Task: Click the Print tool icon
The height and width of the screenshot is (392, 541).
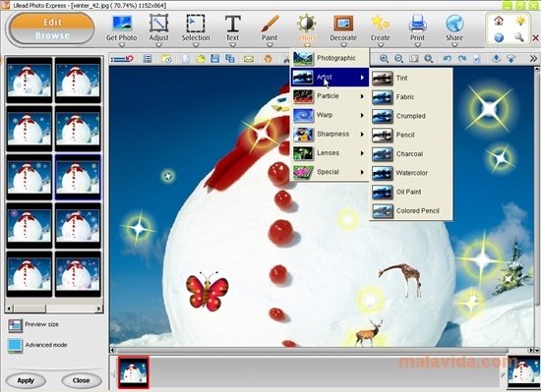Action: pos(417,28)
